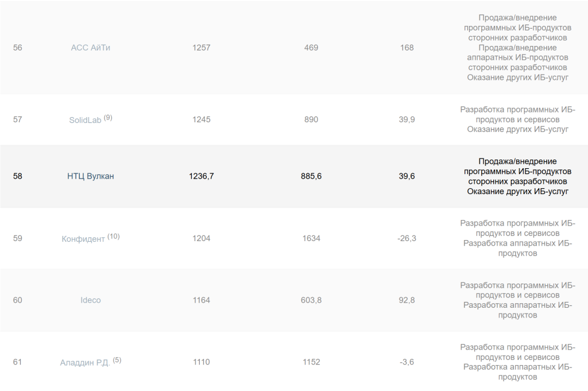Click the Ideco company link

click(x=90, y=300)
